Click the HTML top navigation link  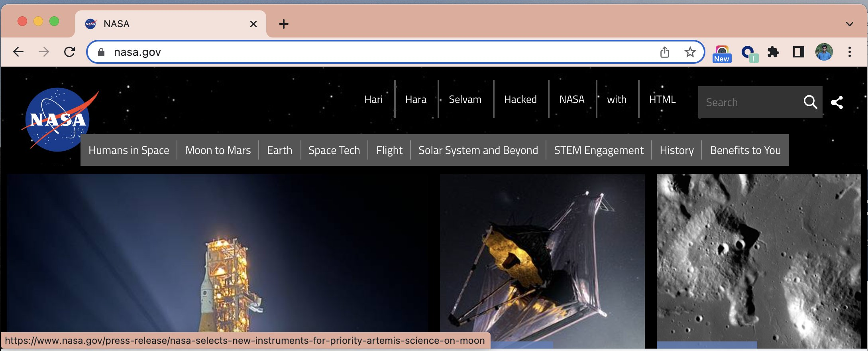662,99
